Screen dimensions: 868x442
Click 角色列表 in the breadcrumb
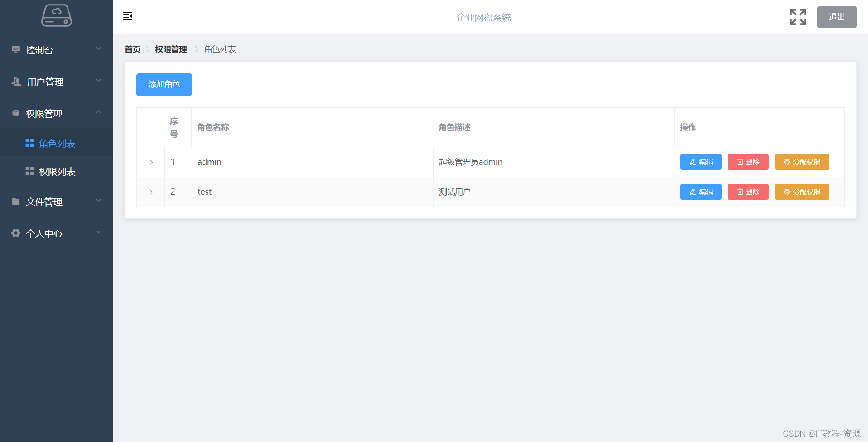[x=220, y=49]
